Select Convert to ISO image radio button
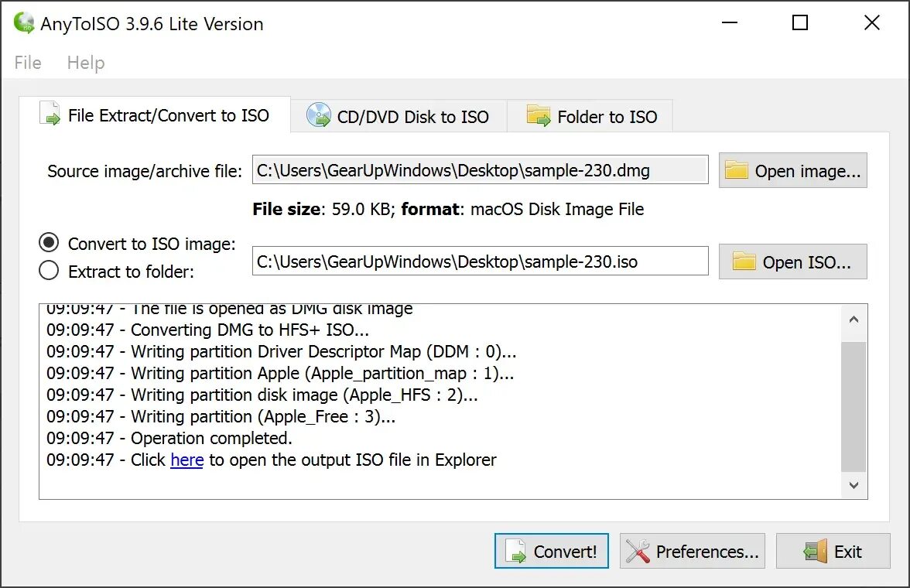 49,243
